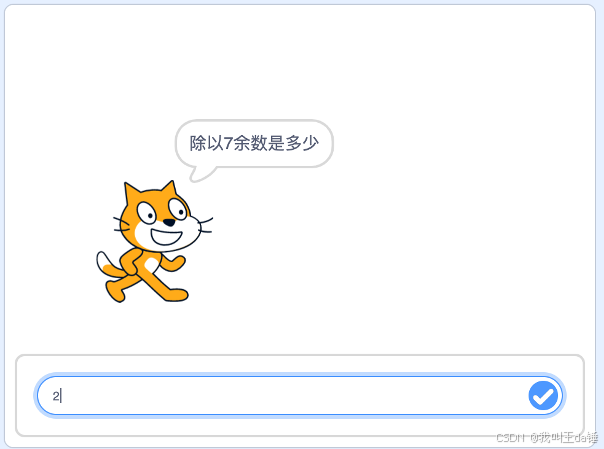
Task: Click the speech bubble reading 除以7余数是多少
Action: pyautogui.click(x=254, y=150)
